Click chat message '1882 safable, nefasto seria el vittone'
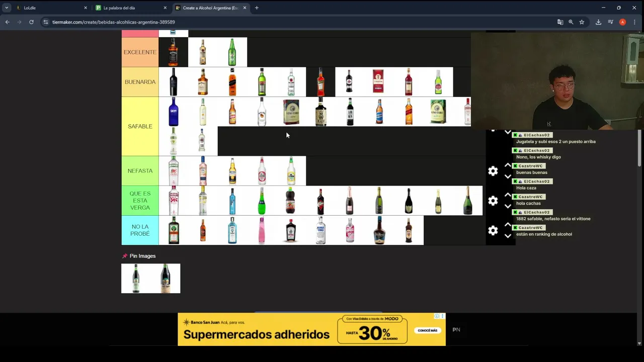Screen dimensions: 644x362 click(553, 219)
